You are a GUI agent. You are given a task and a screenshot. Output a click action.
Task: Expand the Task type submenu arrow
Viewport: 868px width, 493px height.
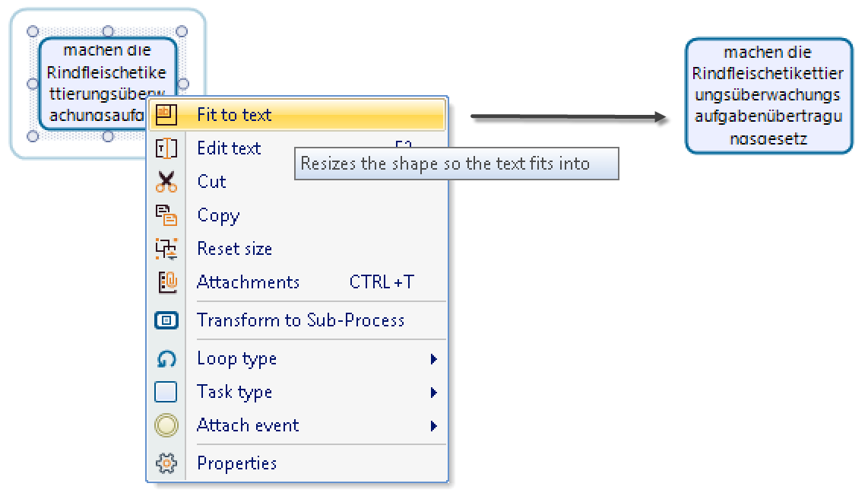tap(433, 392)
